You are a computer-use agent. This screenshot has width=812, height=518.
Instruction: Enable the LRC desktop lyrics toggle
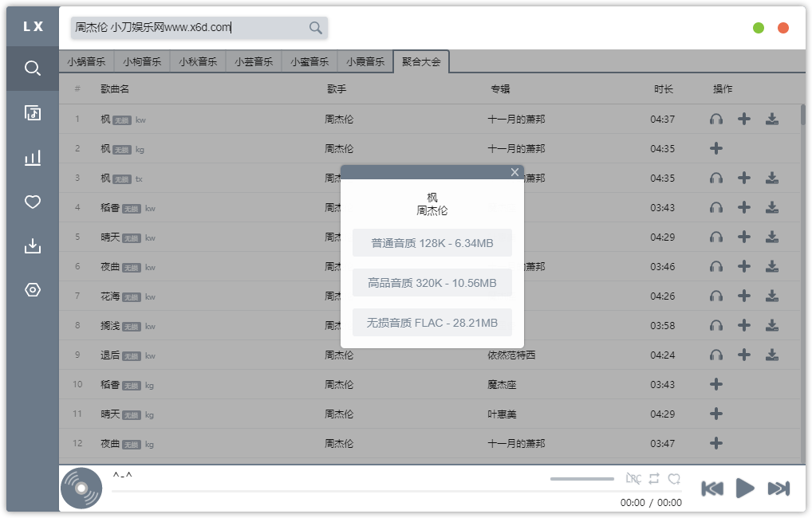[633, 478]
